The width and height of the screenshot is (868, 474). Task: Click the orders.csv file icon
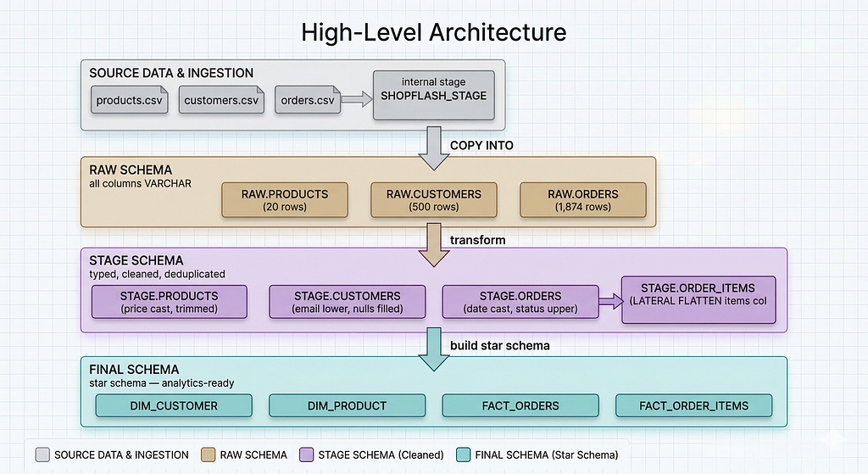pyautogui.click(x=308, y=100)
